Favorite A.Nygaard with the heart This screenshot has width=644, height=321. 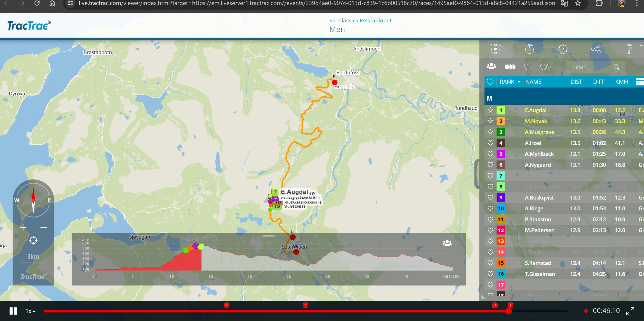(x=490, y=165)
